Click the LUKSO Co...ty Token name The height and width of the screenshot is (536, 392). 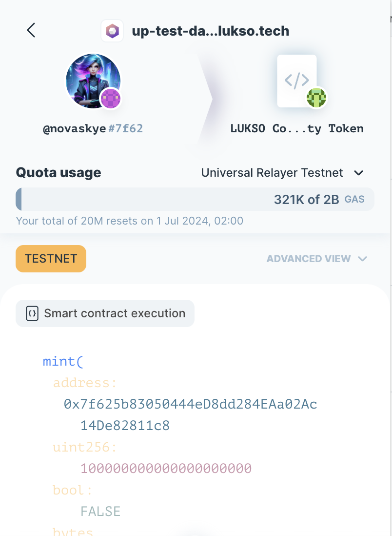point(297,129)
